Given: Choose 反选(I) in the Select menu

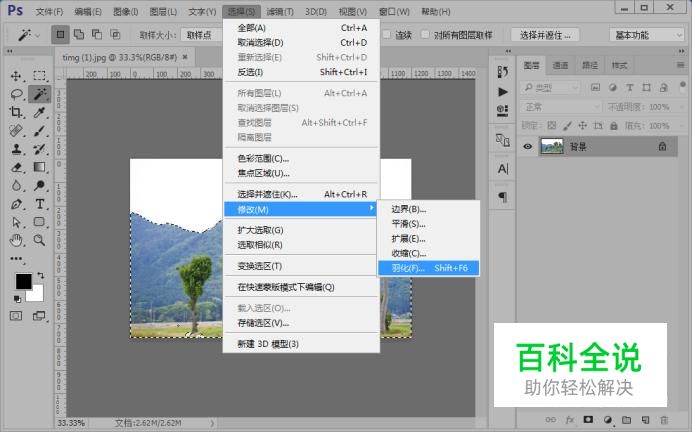Looking at the screenshot, I should tap(302, 72).
